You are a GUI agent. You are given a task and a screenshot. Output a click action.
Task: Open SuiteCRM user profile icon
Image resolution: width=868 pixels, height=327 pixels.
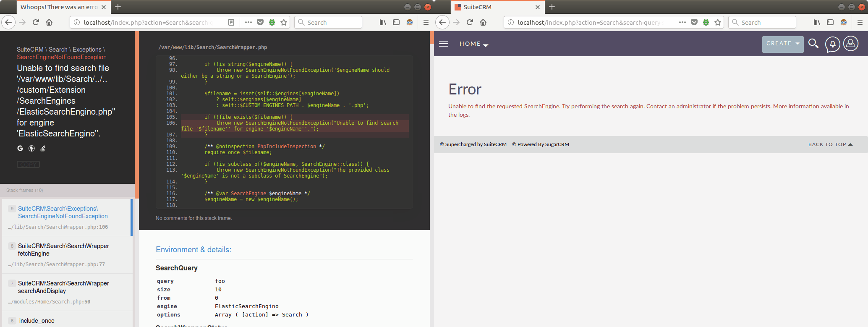(x=851, y=43)
